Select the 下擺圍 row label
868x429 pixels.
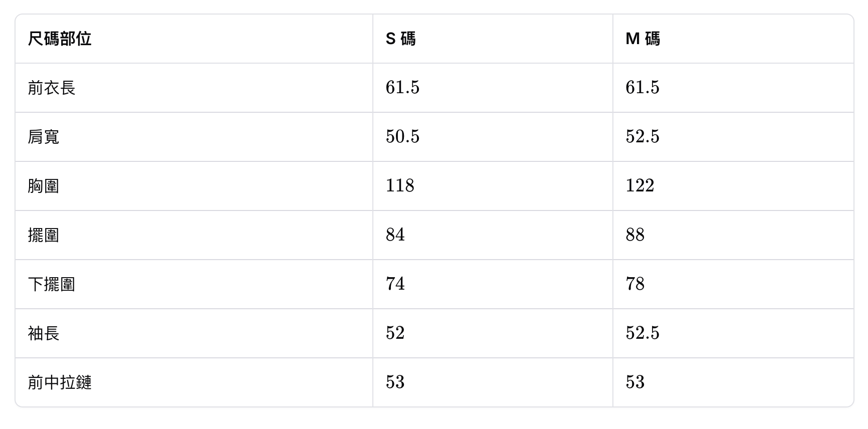52,284
